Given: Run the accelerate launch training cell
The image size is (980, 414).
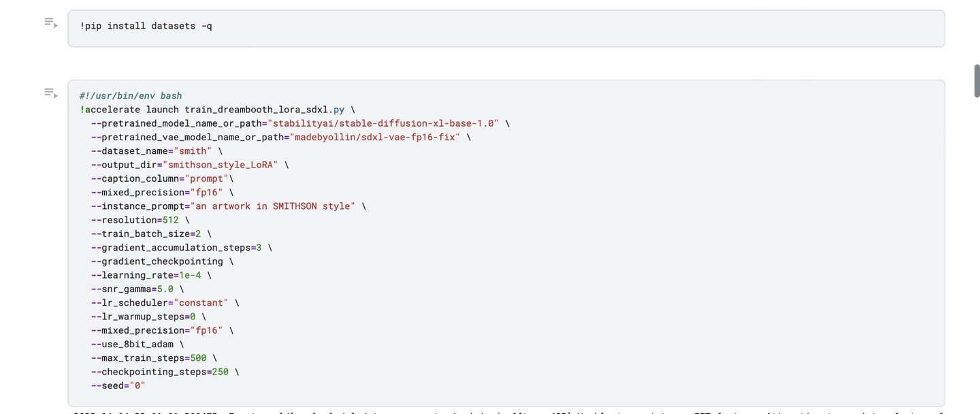Looking at the screenshot, I should pos(51,93).
